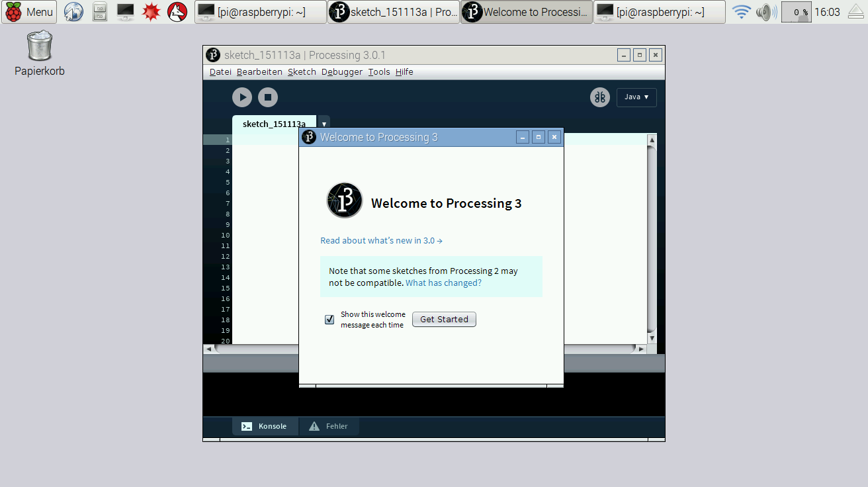This screenshot has height=487, width=868.
Task: Close the sketch_151113a Processing window
Action: click(656, 55)
